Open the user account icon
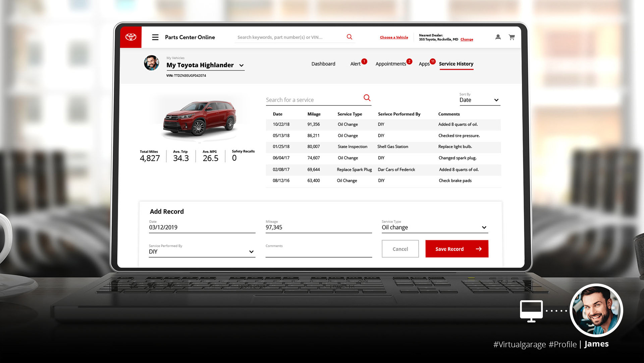This screenshot has width=644, height=363. [x=498, y=37]
